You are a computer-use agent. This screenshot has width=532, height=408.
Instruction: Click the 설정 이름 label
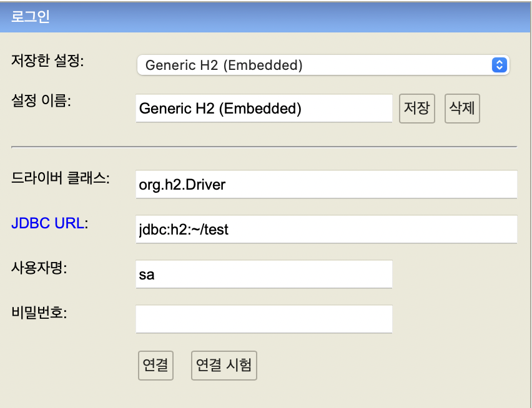click(x=41, y=100)
